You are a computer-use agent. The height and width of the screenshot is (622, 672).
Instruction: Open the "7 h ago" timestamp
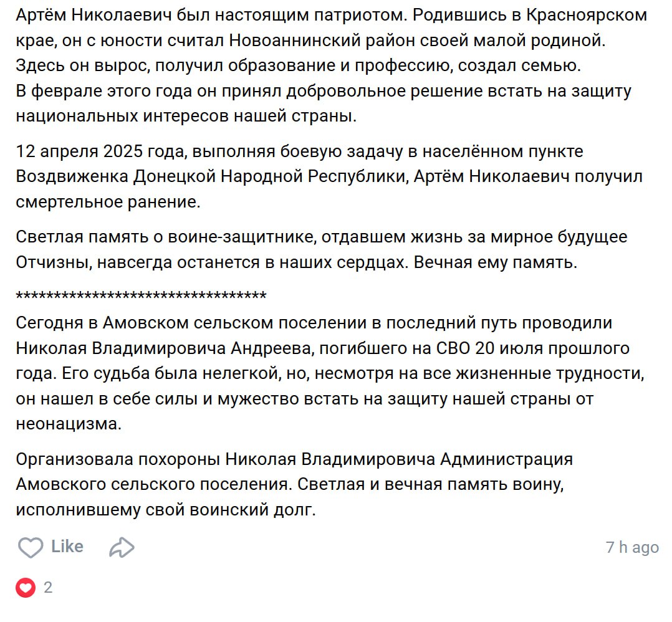(631, 547)
